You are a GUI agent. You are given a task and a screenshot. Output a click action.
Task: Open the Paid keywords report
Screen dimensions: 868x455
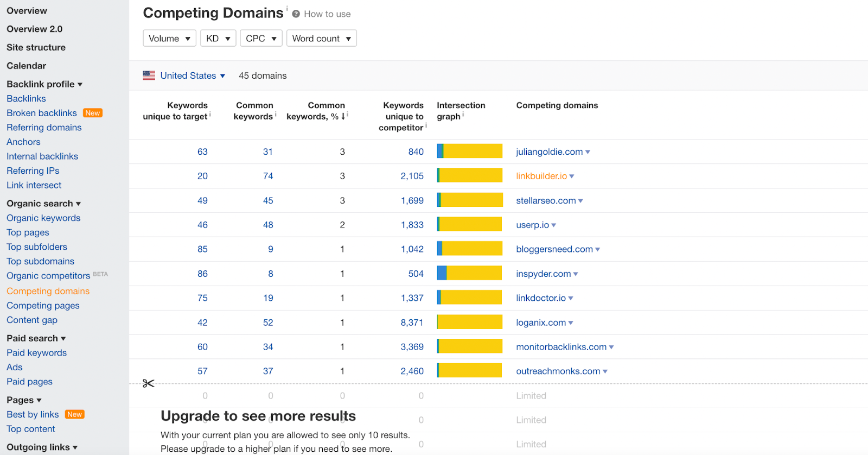coord(37,353)
